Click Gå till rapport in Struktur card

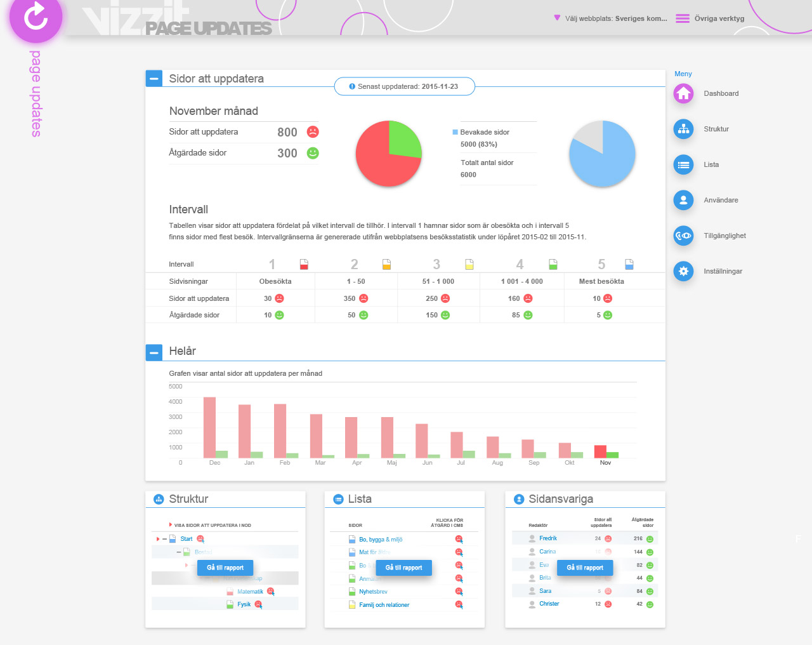225,568
